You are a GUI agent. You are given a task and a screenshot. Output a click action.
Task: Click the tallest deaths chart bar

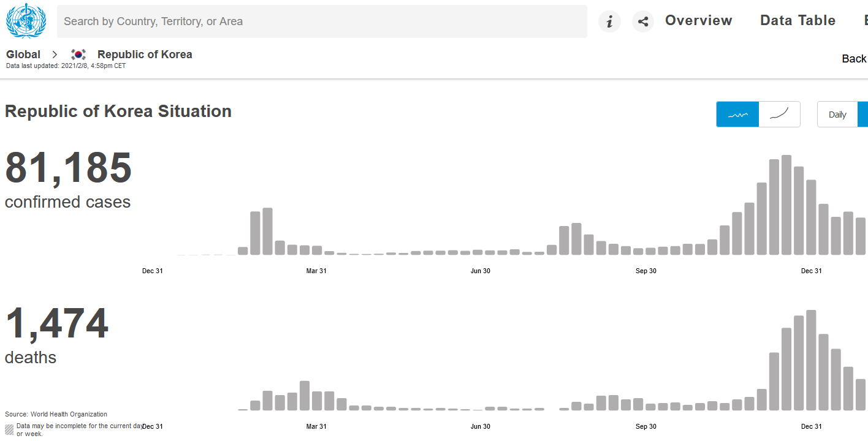[x=811, y=360]
